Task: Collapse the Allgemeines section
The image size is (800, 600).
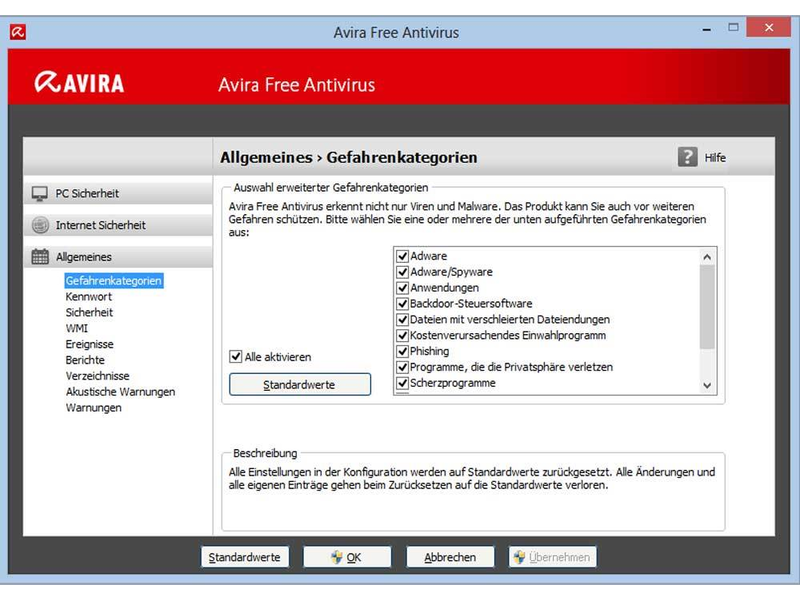Action: 118,257
